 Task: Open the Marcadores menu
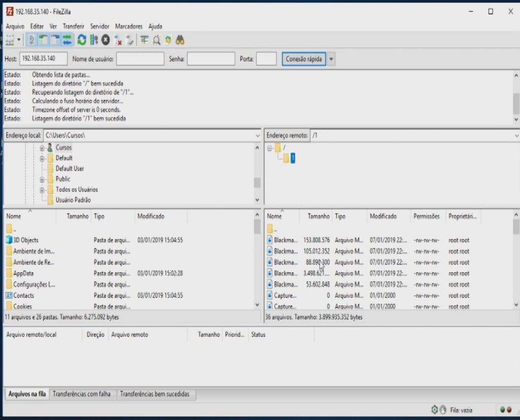[x=128, y=26]
